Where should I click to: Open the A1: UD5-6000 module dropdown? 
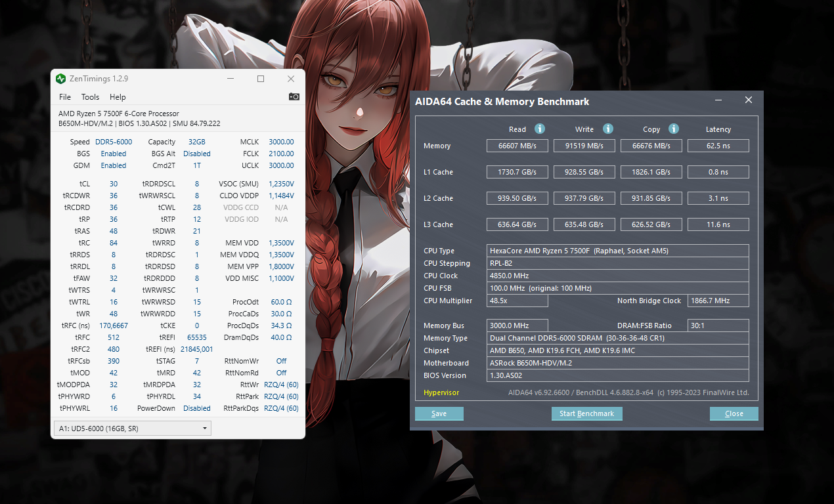tap(132, 429)
